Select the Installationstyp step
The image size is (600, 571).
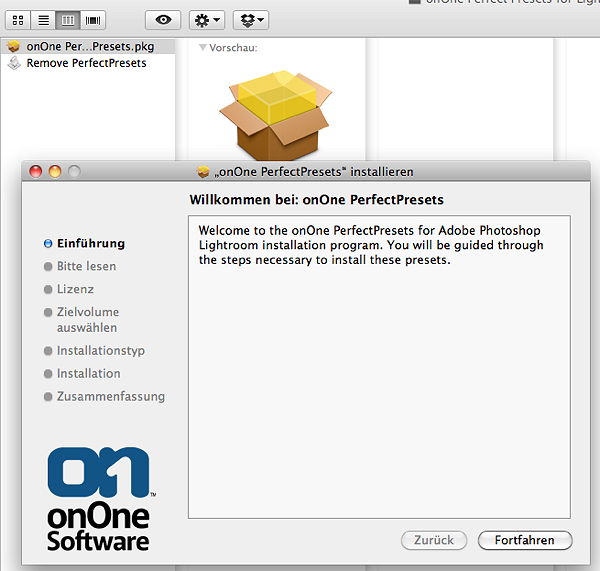(x=101, y=351)
